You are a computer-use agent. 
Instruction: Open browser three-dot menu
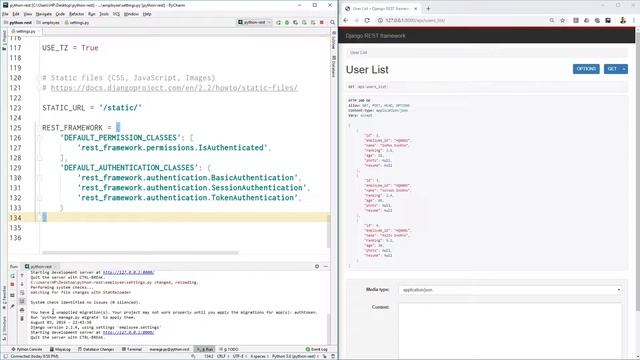(634, 20)
